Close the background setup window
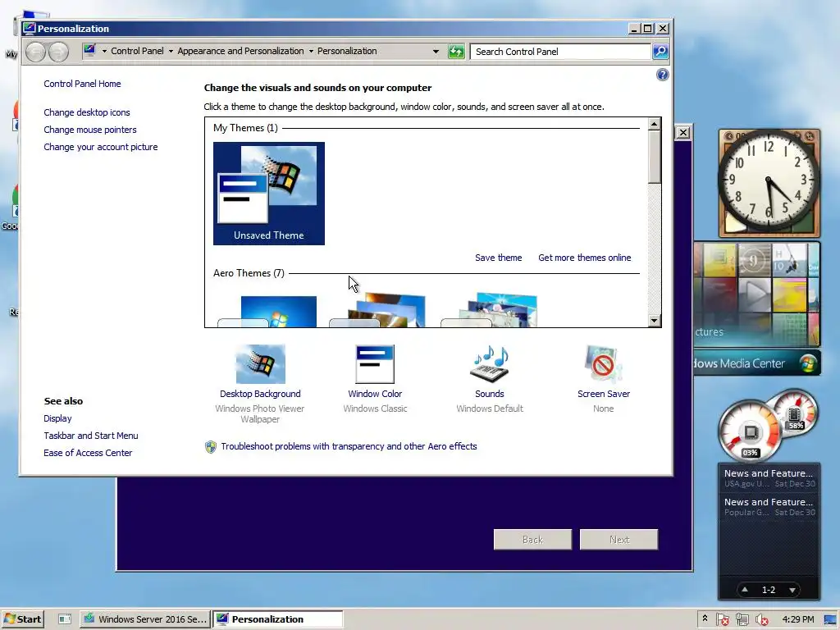The image size is (840, 630). [682, 132]
